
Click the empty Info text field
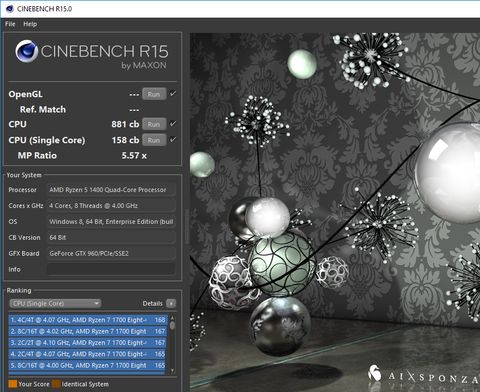(x=111, y=269)
